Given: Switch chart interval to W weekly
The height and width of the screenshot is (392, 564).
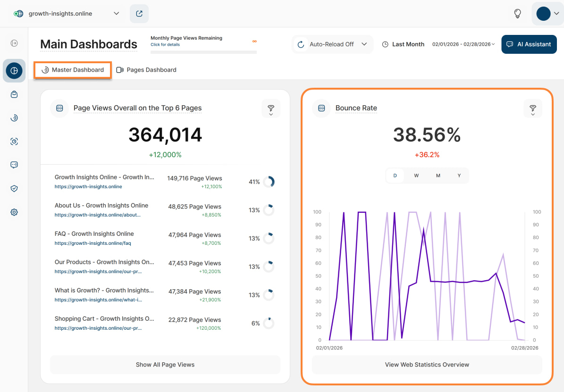Looking at the screenshot, I should 416,175.
